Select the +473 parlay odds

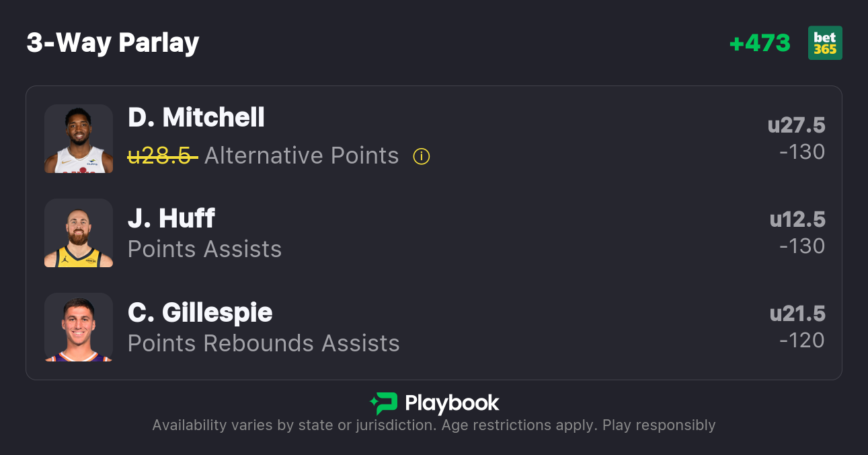760,43
